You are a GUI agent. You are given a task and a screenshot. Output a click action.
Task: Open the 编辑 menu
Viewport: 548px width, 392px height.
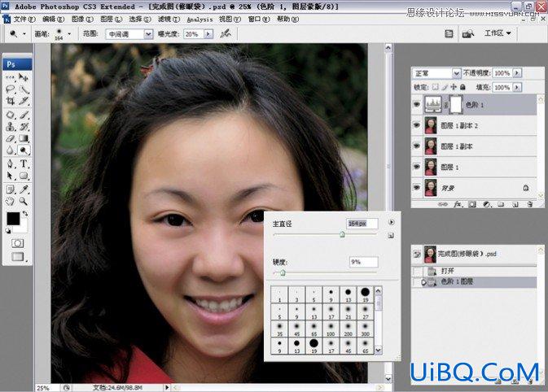coord(54,20)
